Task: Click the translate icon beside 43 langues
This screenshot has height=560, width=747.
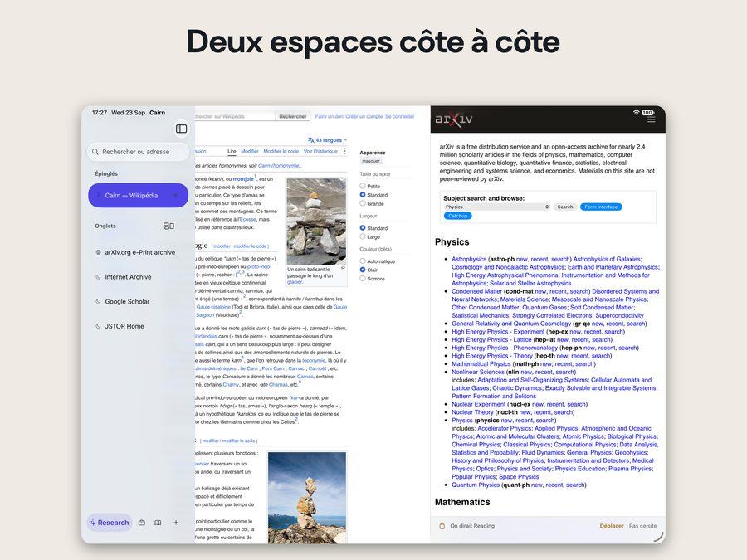Action: (311, 140)
